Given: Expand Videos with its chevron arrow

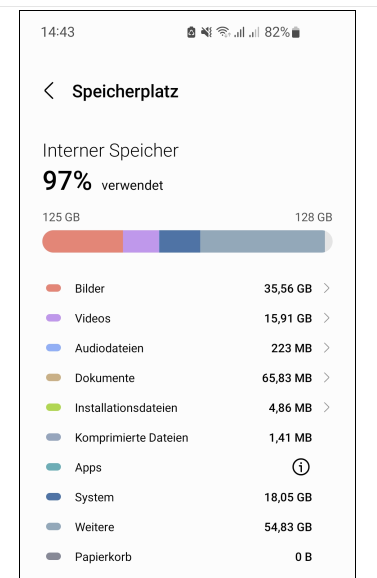Looking at the screenshot, I should (x=327, y=318).
